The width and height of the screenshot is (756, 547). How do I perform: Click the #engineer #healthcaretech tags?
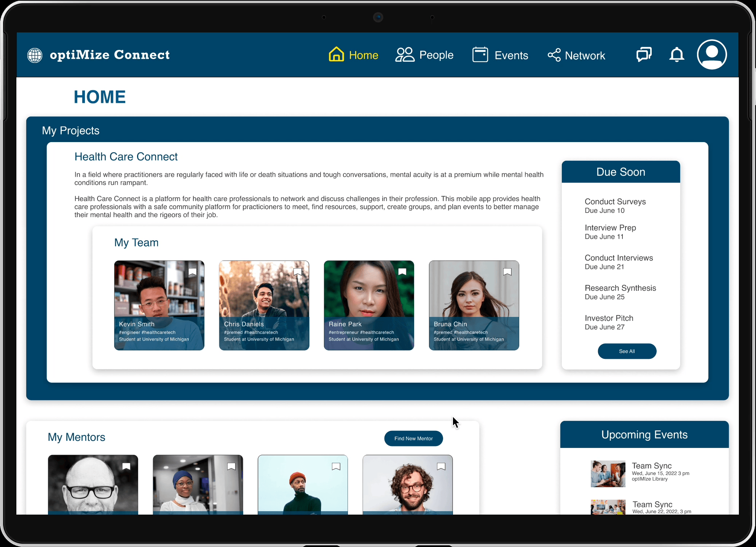147,333
